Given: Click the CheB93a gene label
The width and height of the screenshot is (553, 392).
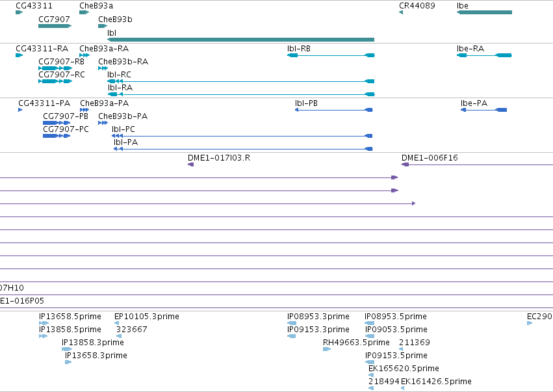Looking at the screenshot, I should (96, 6).
